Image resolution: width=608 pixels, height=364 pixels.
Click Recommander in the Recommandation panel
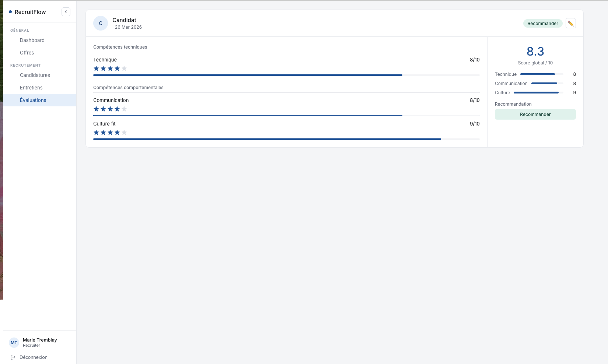pos(535,114)
